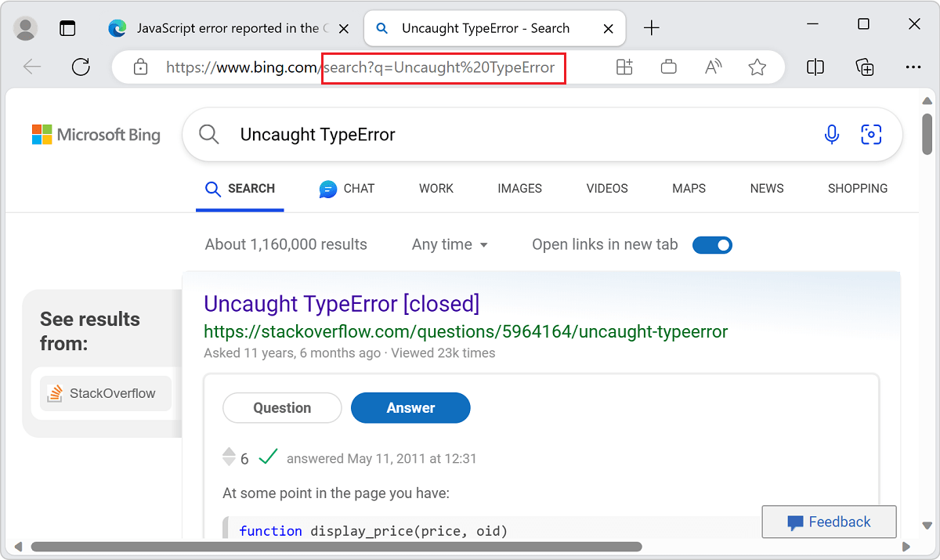Open the Any time filter dropdown

450,244
